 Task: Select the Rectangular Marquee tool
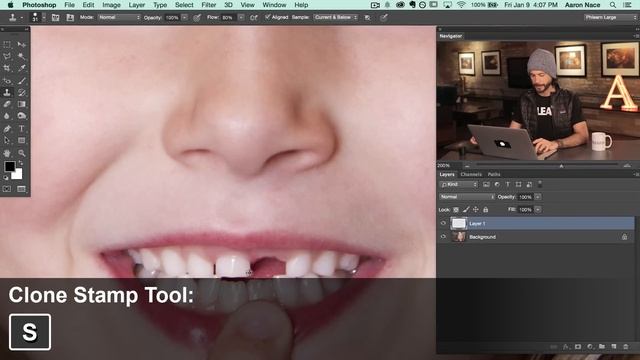click(7, 44)
